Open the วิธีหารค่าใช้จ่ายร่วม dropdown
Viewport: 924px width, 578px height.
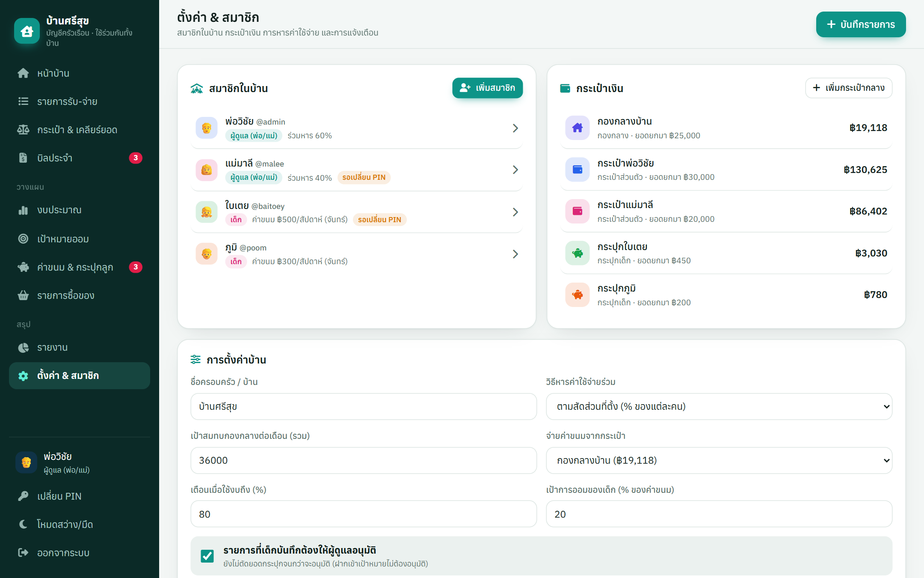pyautogui.click(x=719, y=406)
